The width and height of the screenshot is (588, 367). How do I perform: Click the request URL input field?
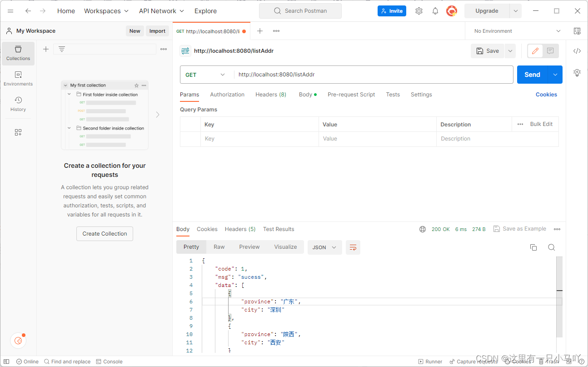374,75
